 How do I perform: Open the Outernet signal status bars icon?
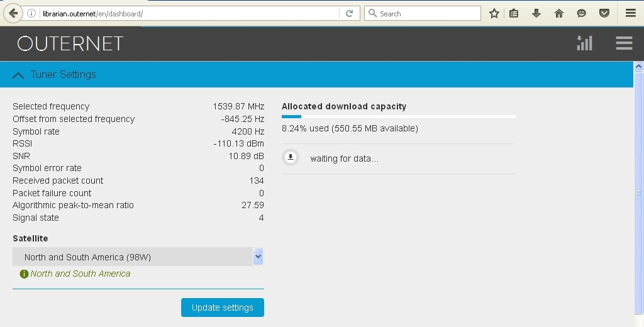coord(584,43)
